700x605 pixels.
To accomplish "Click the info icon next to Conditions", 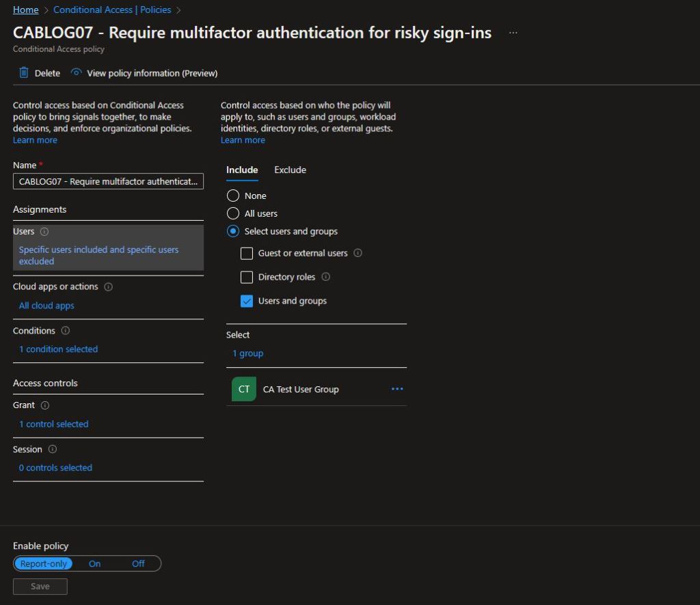I will (x=66, y=331).
